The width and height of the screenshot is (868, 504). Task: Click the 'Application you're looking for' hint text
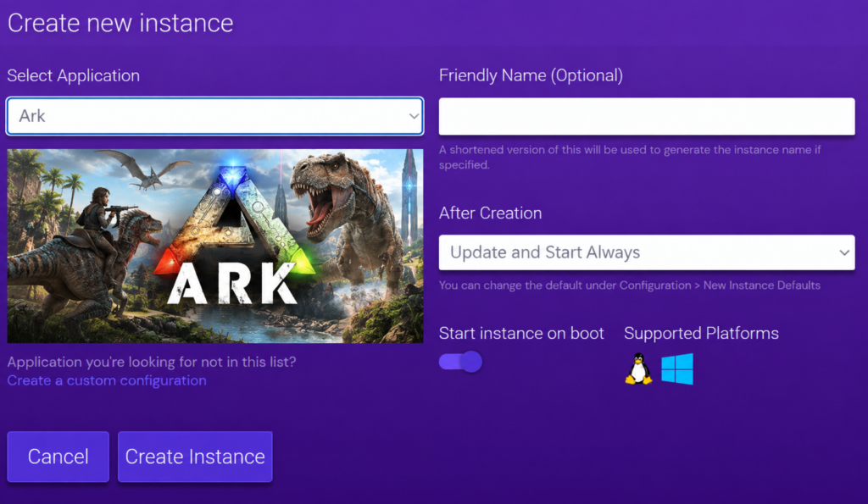(152, 362)
